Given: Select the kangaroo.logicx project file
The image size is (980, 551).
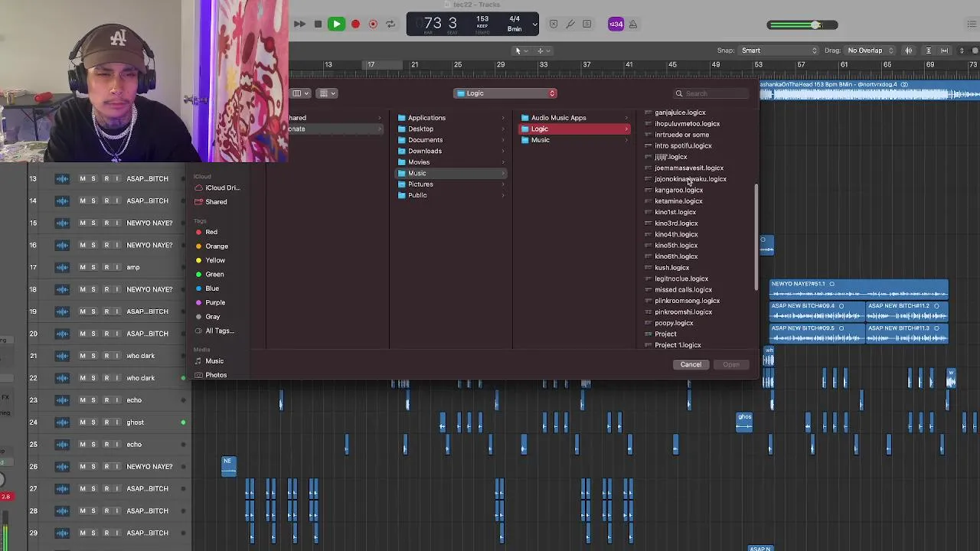Looking at the screenshot, I should tap(678, 190).
